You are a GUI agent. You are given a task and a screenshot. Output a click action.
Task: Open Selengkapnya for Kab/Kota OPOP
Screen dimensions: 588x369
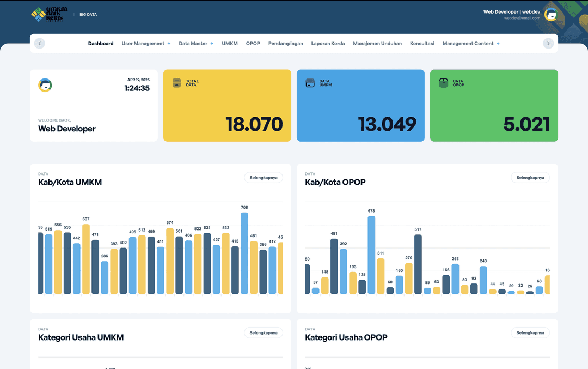click(530, 177)
